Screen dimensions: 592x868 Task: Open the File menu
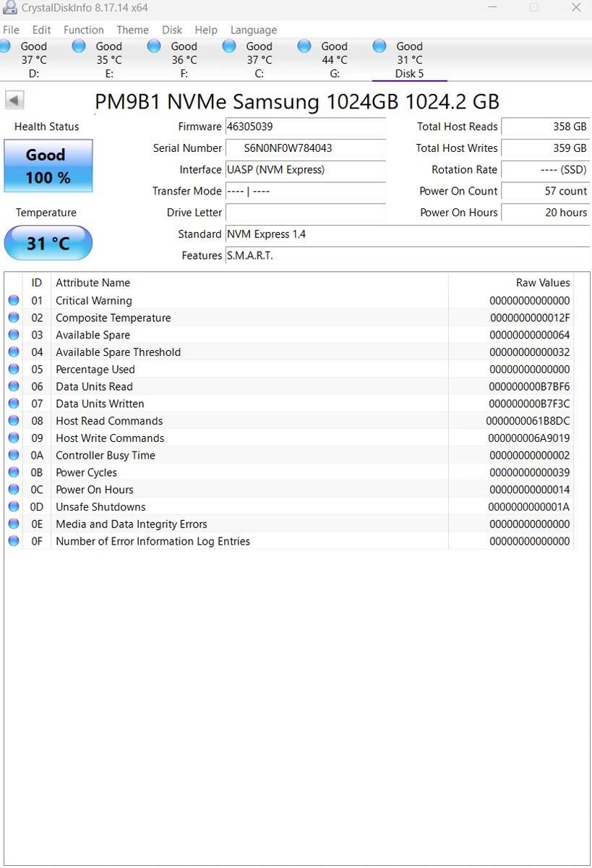pyautogui.click(x=11, y=30)
